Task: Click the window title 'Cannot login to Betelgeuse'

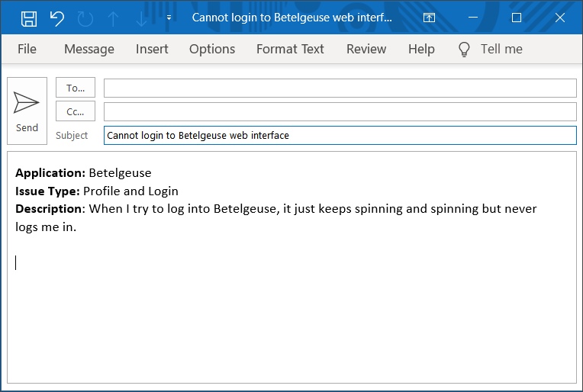Action: [291, 18]
